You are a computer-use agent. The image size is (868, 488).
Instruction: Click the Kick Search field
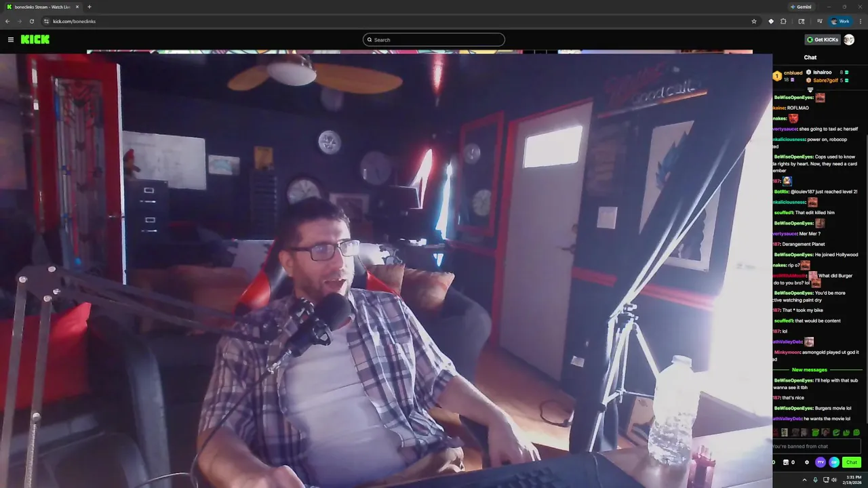(434, 39)
